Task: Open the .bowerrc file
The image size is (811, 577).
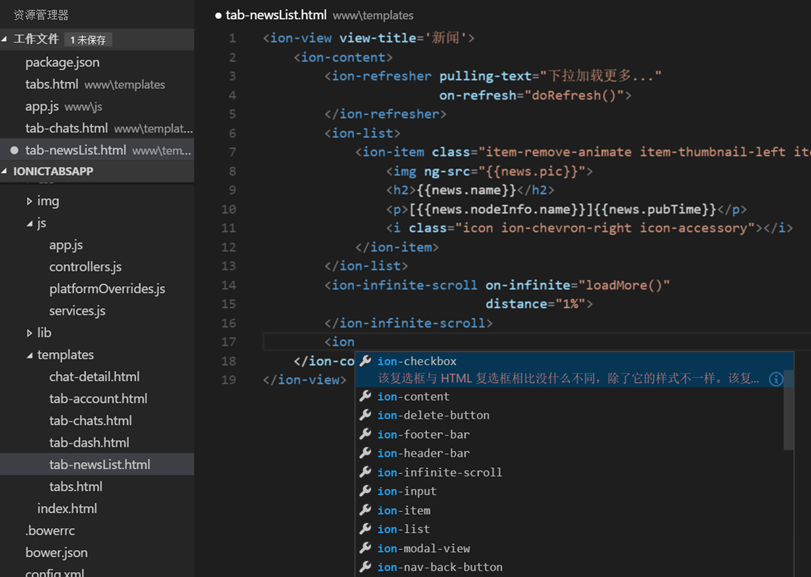Action: (97, 530)
